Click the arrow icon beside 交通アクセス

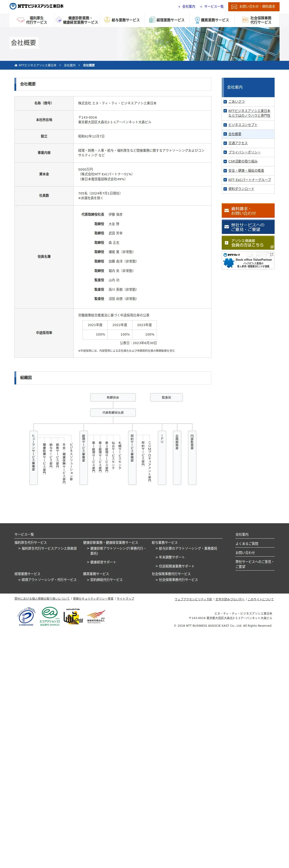tap(225, 143)
